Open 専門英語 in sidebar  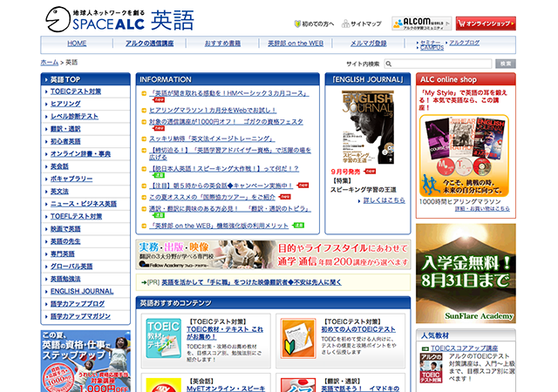(62, 253)
